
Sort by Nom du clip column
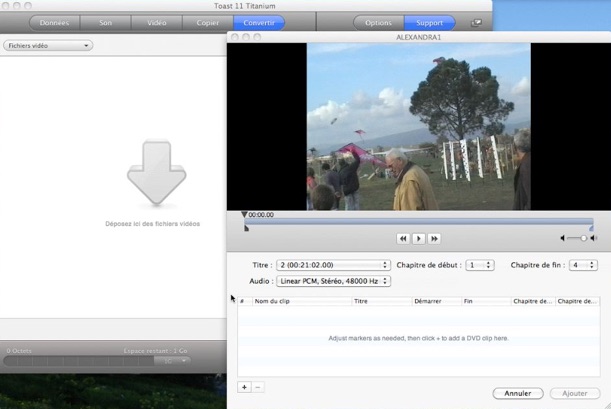pyautogui.click(x=302, y=301)
